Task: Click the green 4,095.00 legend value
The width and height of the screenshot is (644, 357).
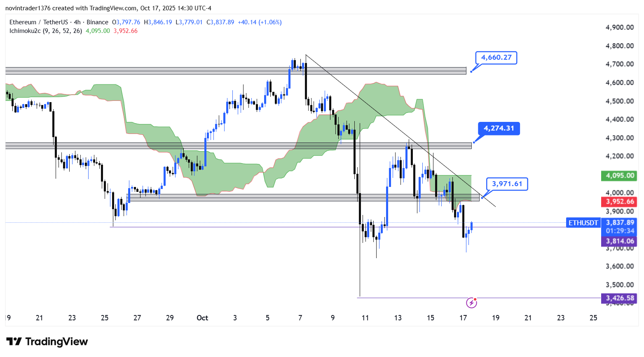Action: pos(98,31)
